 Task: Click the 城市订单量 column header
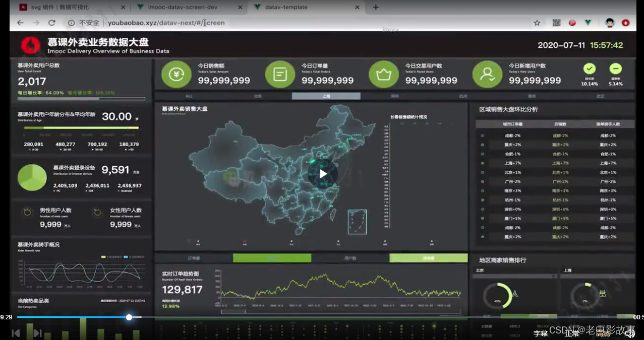pyautogui.click(x=512, y=124)
